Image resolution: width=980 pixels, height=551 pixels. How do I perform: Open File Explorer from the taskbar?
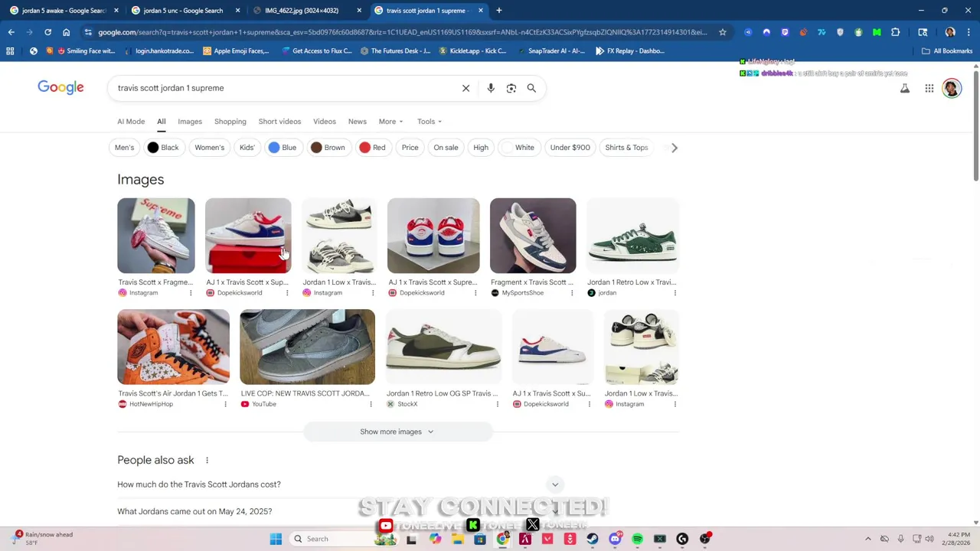(457, 539)
